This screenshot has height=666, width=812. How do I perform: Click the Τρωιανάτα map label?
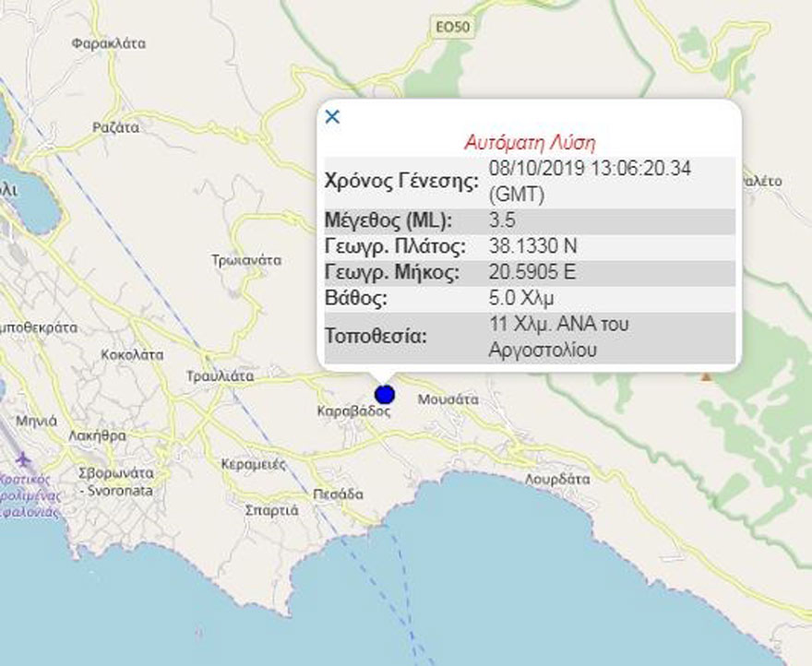(x=245, y=260)
